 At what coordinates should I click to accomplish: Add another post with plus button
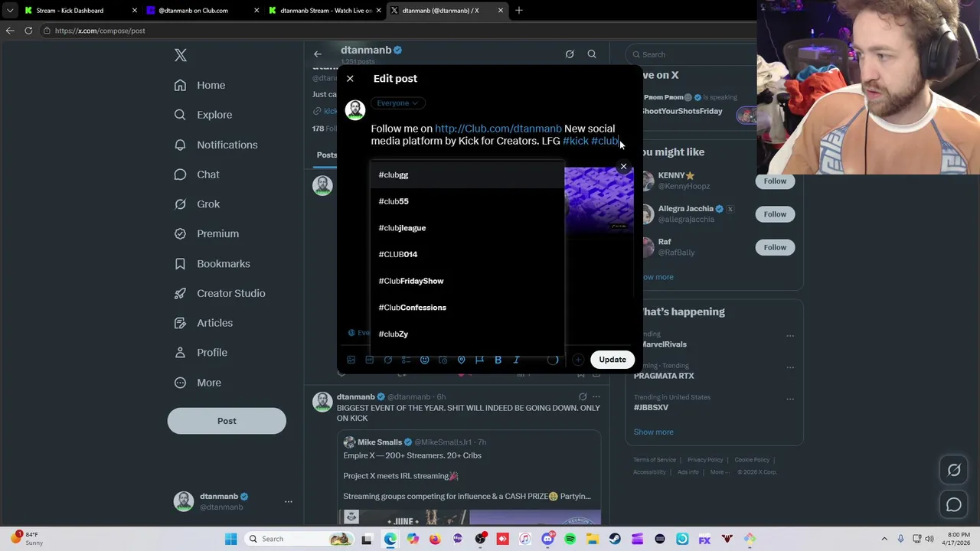click(578, 360)
